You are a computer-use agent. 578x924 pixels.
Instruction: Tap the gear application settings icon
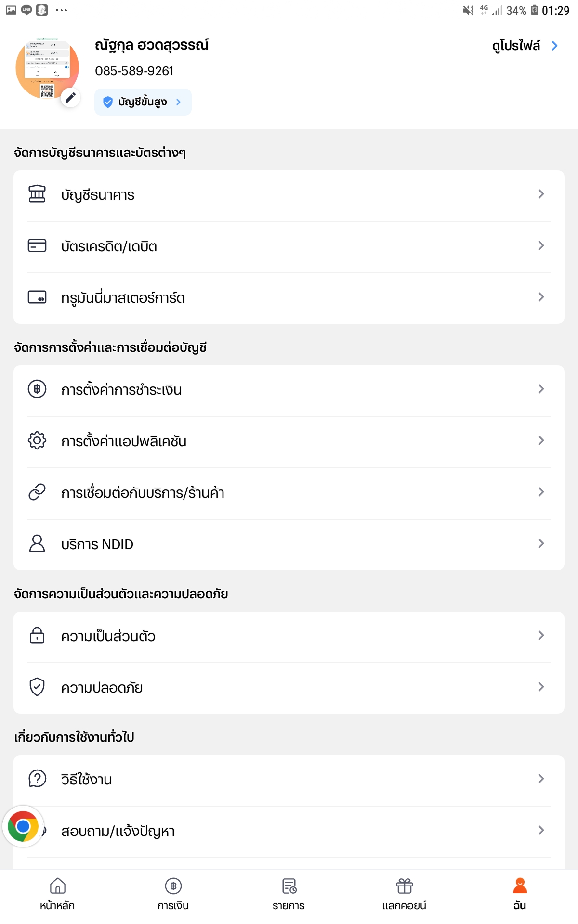[x=37, y=440]
